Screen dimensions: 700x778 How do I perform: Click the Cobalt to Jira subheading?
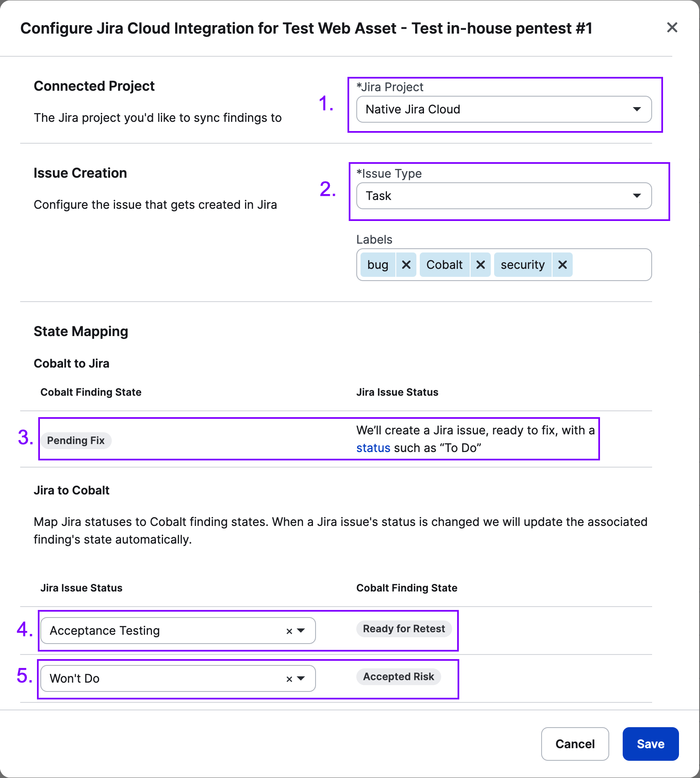[x=71, y=363]
